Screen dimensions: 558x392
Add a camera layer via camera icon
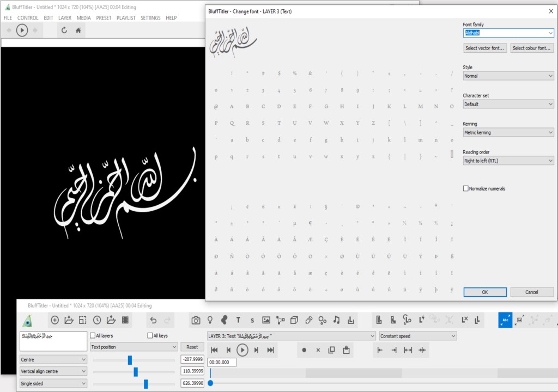[x=196, y=320]
